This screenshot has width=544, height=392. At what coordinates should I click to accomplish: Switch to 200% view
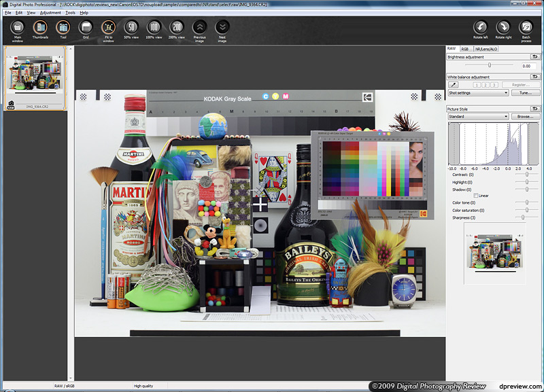click(177, 29)
